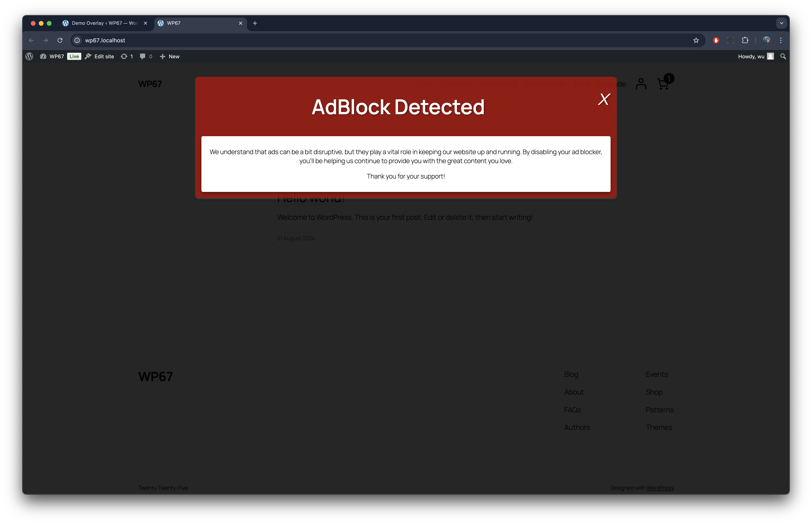Open the Blog footer link
812x524 pixels.
click(x=571, y=374)
